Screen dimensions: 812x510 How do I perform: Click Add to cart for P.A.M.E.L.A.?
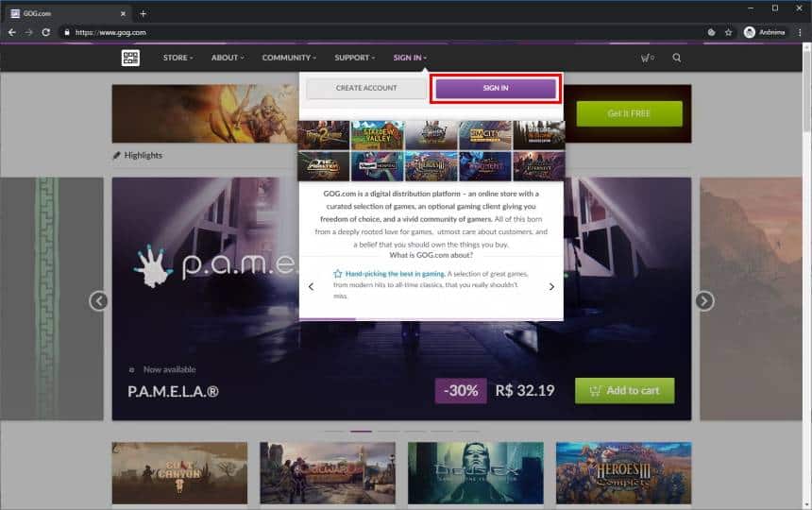coord(624,390)
